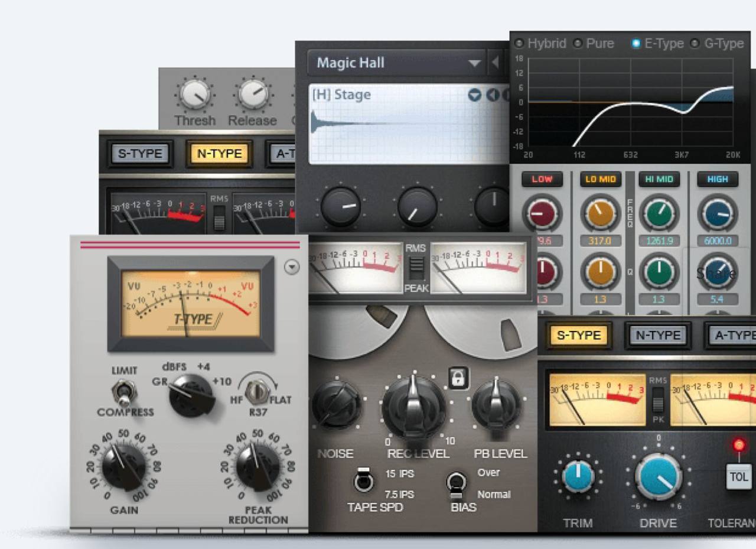This screenshot has width=756, height=549.
Task: Click the EQ frequency response curve graph
Action: pos(631,102)
